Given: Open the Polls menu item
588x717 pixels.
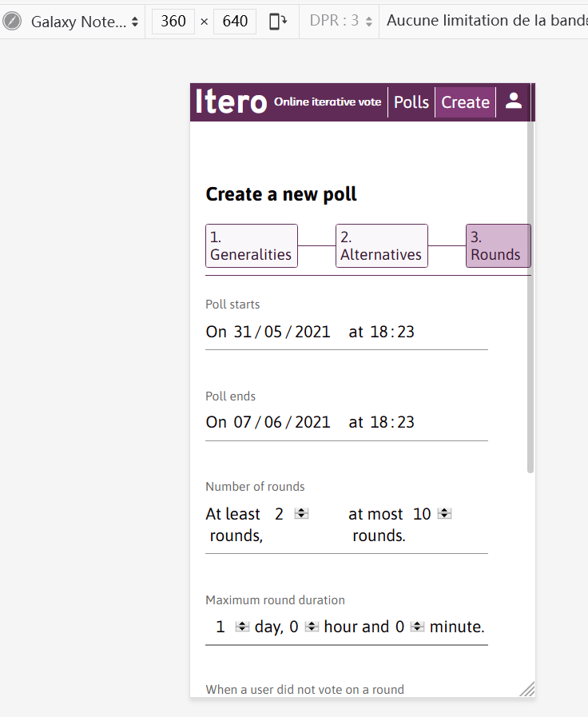Looking at the screenshot, I should pyautogui.click(x=411, y=102).
